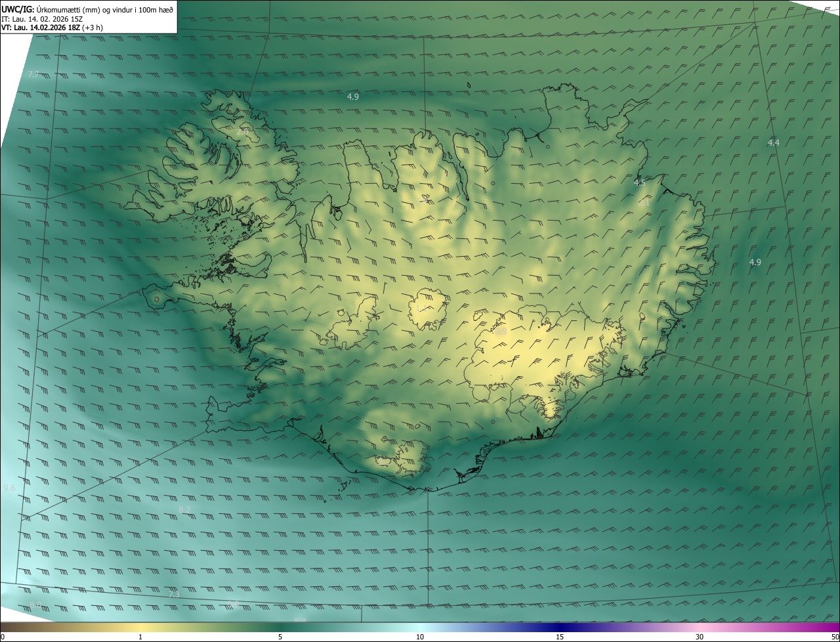
Task: Click the 7.7 value label on the map
Action: [x=33, y=75]
